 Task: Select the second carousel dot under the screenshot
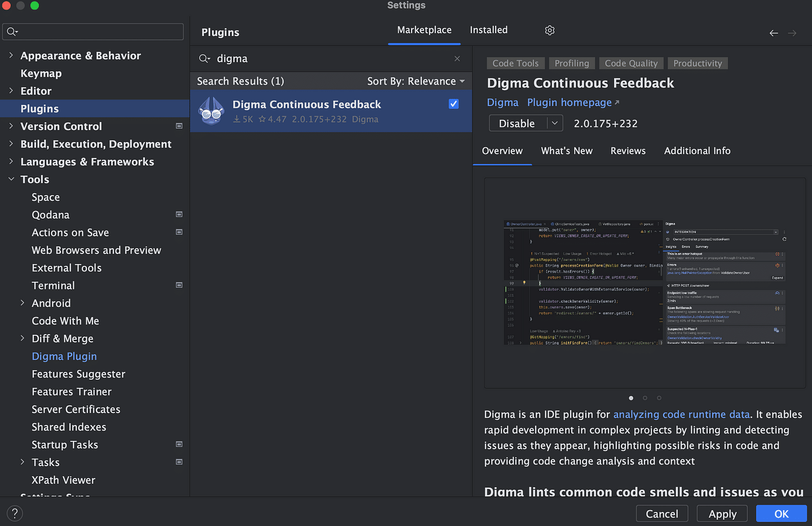point(645,398)
